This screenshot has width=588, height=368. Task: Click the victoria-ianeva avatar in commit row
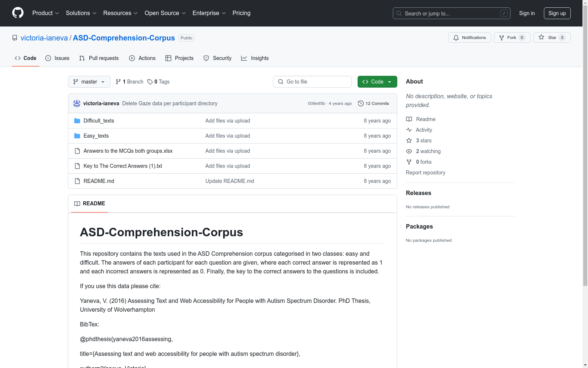coord(77,103)
